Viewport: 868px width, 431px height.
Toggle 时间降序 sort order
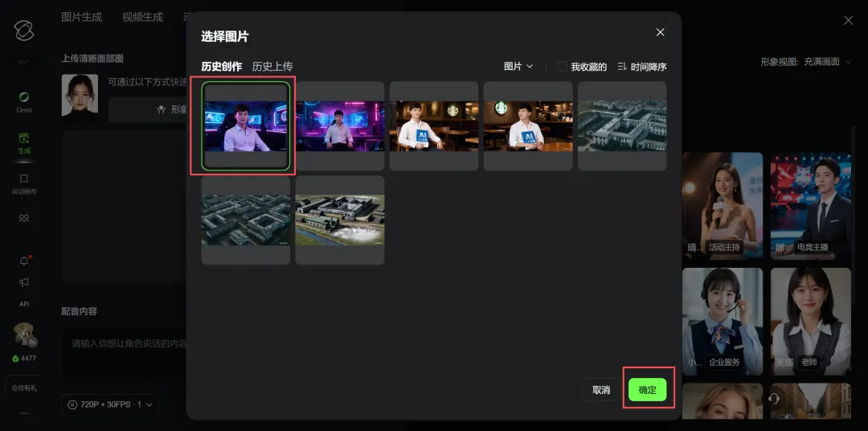coord(641,67)
